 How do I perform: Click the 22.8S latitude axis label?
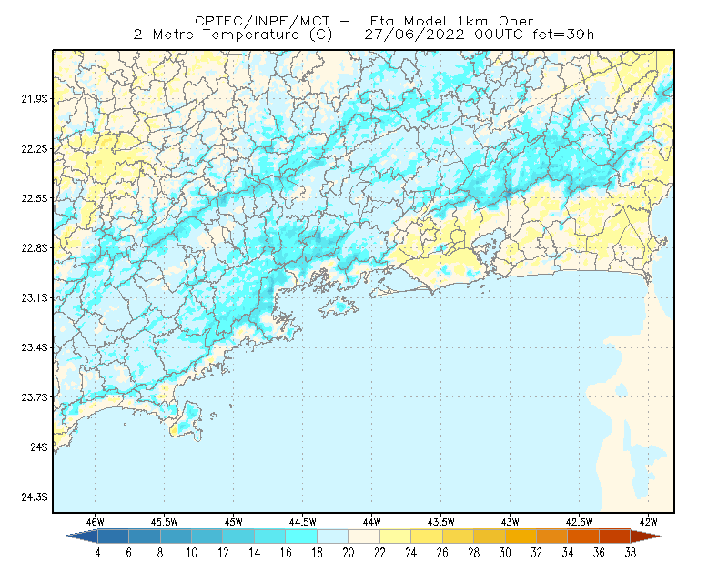pyautogui.click(x=35, y=248)
